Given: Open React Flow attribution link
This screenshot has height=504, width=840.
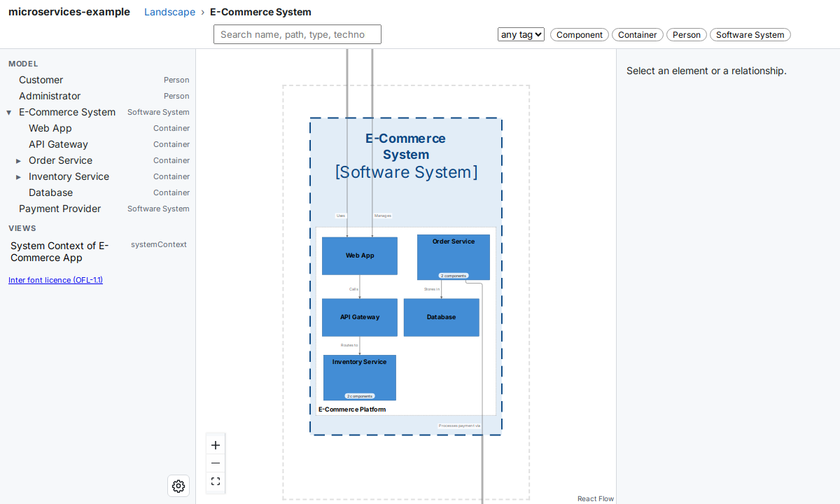Looking at the screenshot, I should [596, 498].
